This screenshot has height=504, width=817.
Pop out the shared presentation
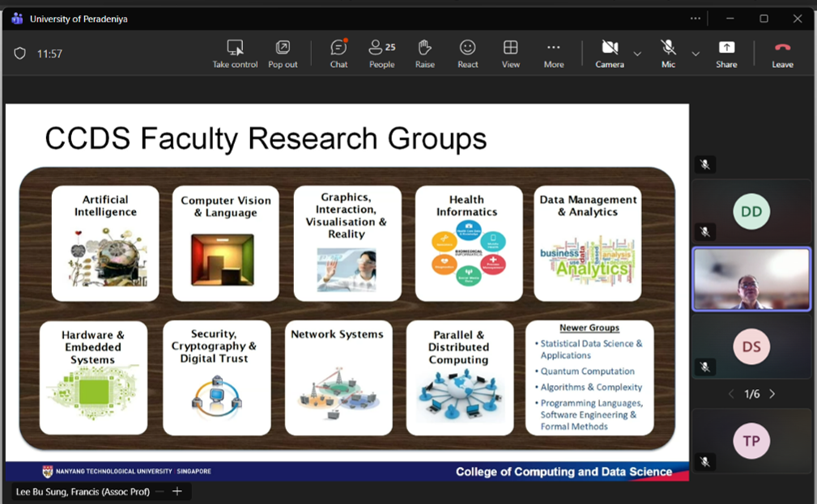click(283, 53)
